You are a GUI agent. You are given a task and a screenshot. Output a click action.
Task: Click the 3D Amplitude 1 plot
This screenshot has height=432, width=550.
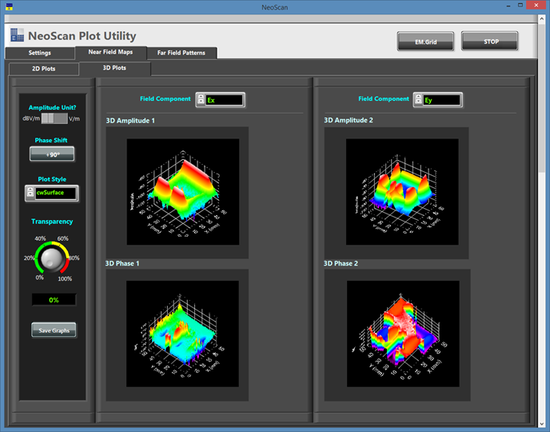pos(183,192)
